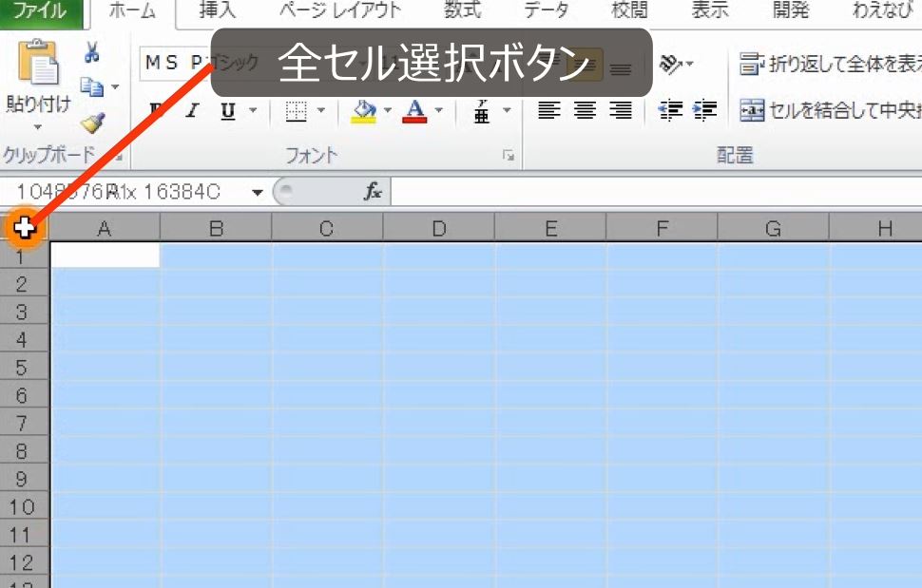This screenshot has width=922, height=588.
Task: Switch to Insert (挿入) tab
Action: click(217, 11)
